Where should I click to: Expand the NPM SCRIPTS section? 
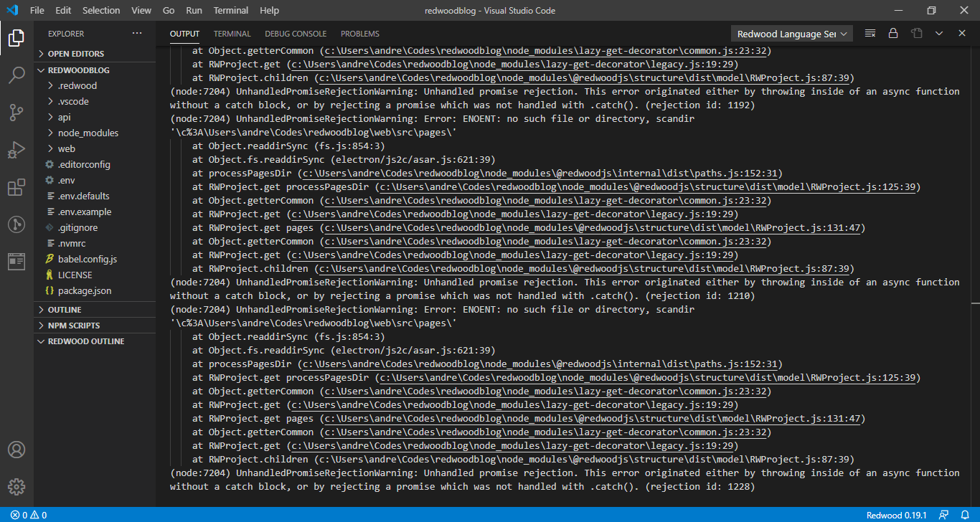(x=95, y=326)
